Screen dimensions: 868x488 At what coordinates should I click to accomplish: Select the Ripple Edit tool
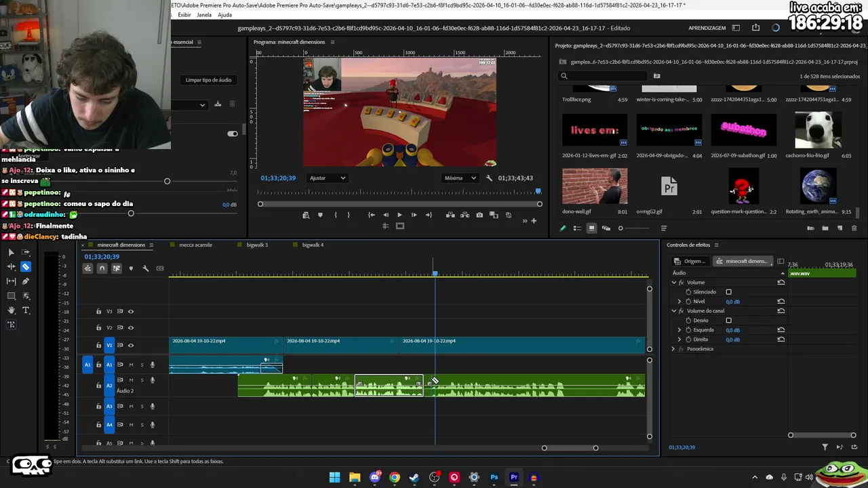[x=11, y=266]
